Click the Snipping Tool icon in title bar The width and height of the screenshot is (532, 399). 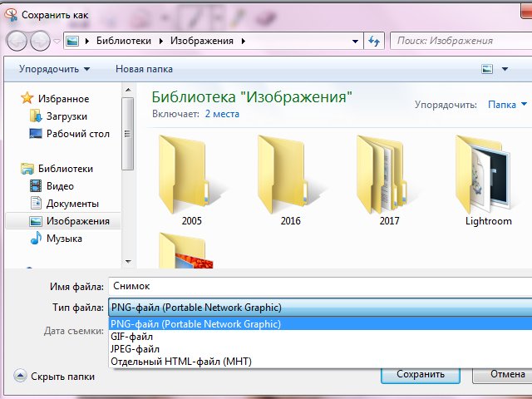pyautogui.click(x=11, y=15)
